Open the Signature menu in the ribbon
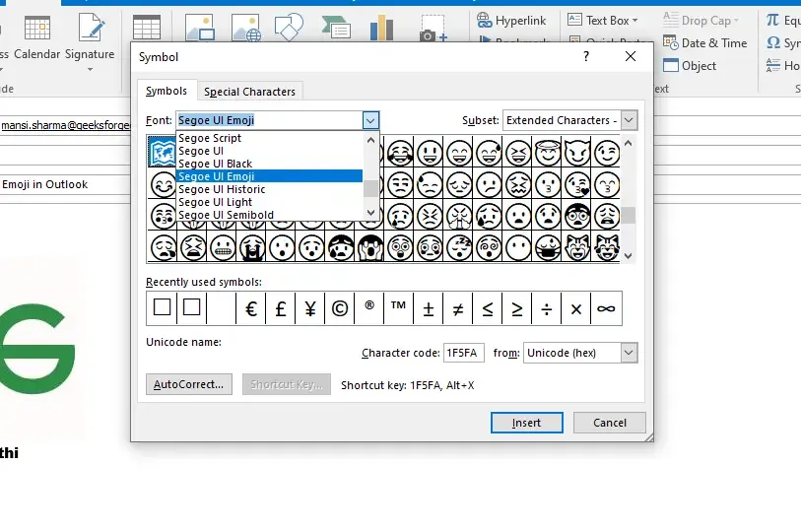Viewport: 801px width, 532px height. 90,40
